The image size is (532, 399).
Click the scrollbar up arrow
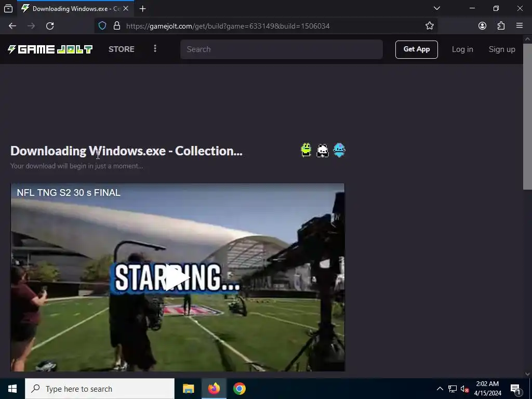coord(527,39)
